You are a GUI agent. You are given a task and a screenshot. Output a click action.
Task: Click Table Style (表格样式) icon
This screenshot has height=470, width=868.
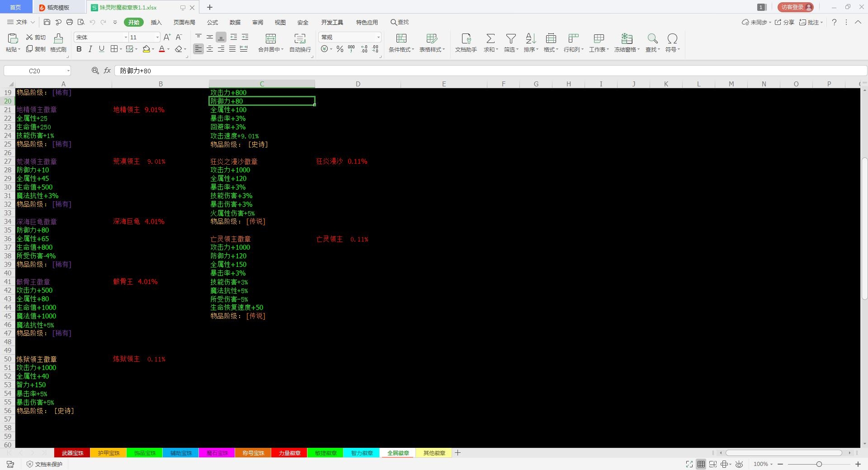[x=432, y=38]
